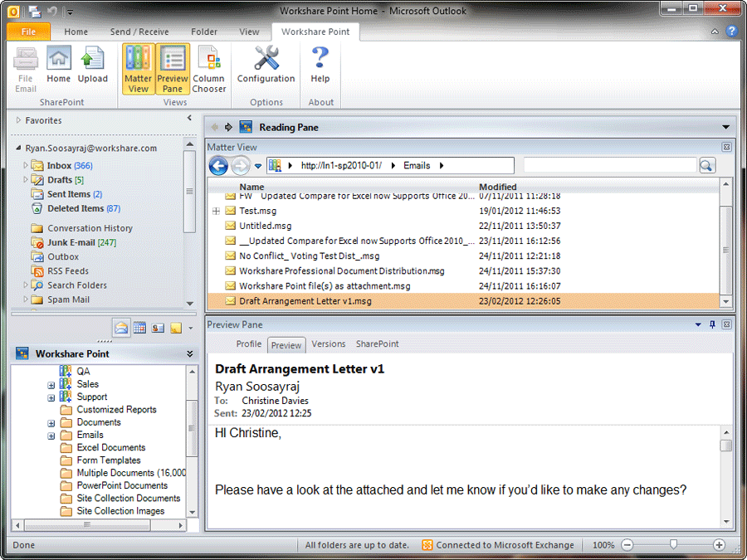The height and width of the screenshot is (560, 747).
Task: Switch to Calendar view in navigation bar
Action: point(139,328)
